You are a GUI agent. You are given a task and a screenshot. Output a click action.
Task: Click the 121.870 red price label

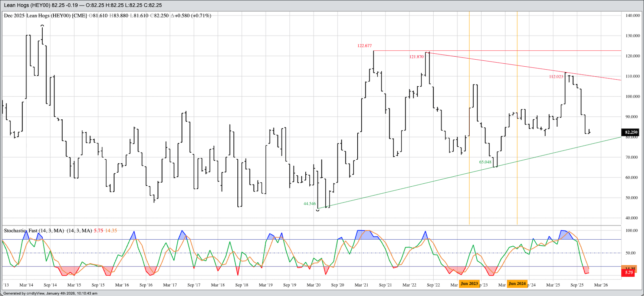(x=416, y=57)
